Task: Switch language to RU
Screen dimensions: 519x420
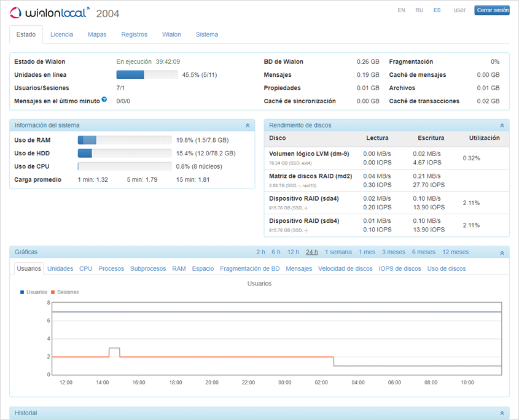Action: (419, 10)
